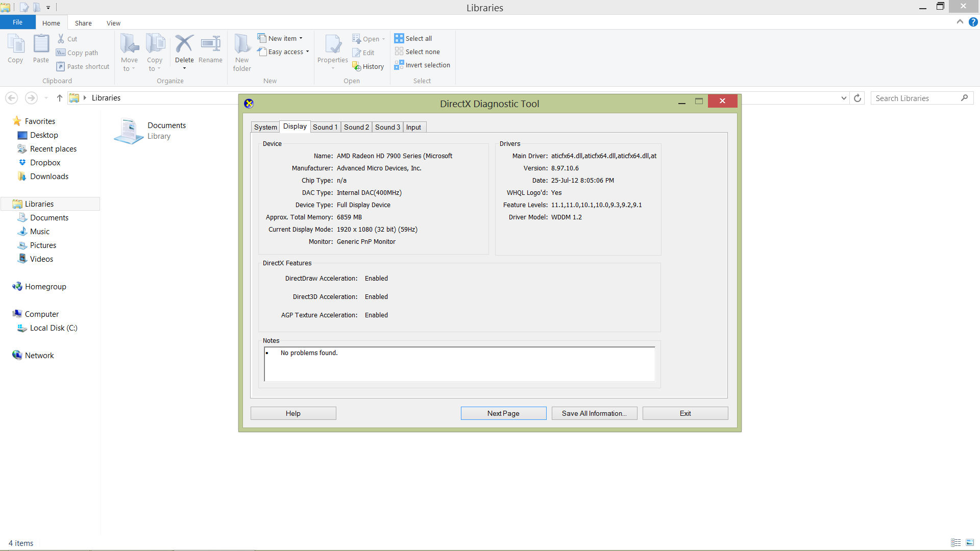Open Customize Quick Access Toolbar arrow
980x551 pixels.
[x=48, y=8]
